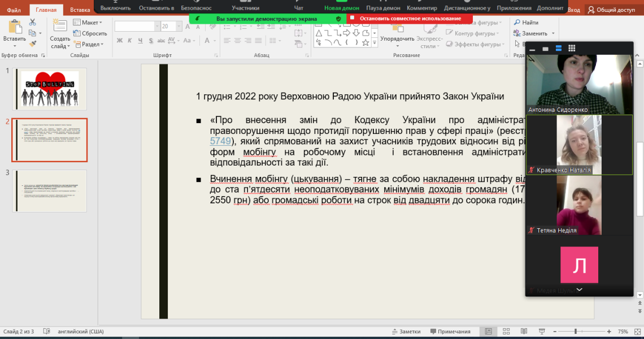
Task: Click Заменить replace button
Action: 534,33
